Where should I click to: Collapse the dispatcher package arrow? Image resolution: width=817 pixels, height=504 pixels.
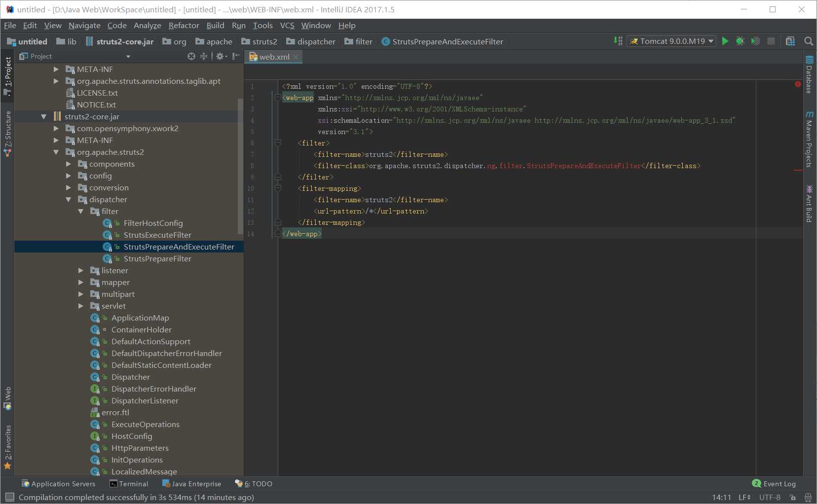68,200
